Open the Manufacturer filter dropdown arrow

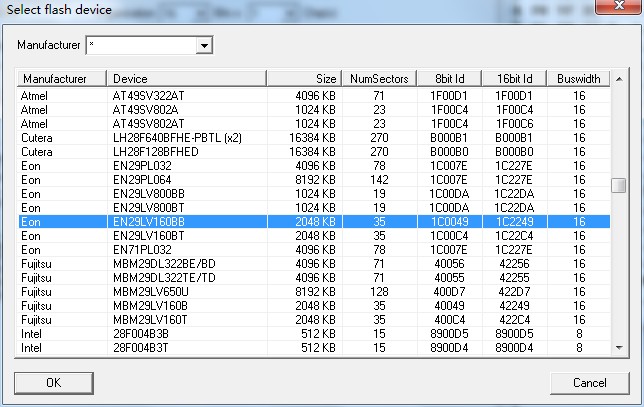click(204, 45)
